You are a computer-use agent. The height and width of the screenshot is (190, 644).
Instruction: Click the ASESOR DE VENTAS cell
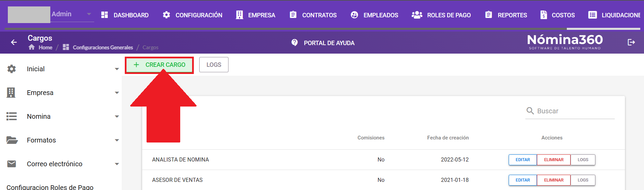[x=177, y=180]
